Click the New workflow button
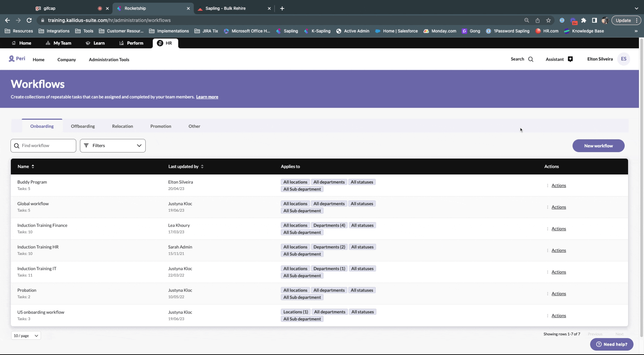 point(598,146)
